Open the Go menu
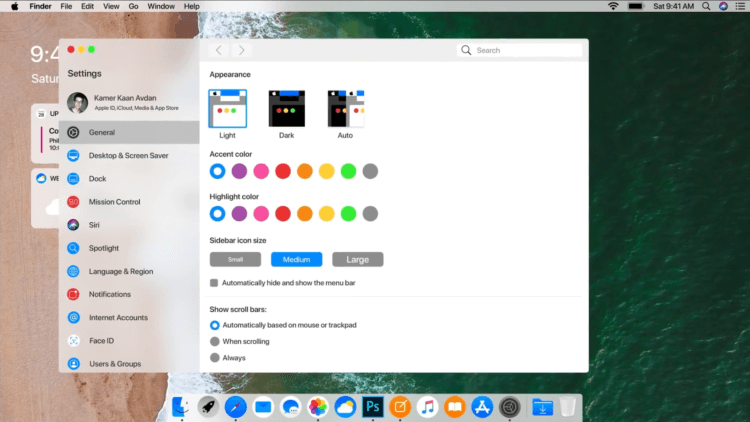750x422 pixels. click(133, 6)
